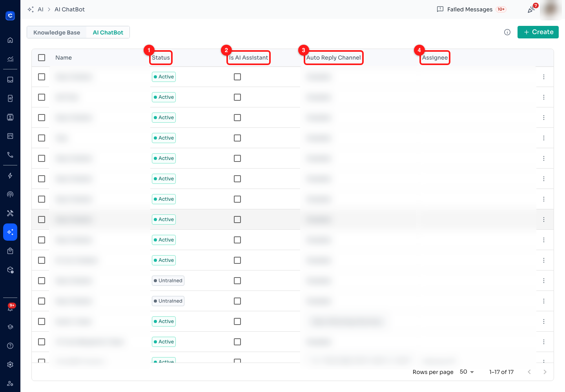Tick the first row's selection checkbox
Image resolution: width=565 pixels, height=392 pixels.
42,77
